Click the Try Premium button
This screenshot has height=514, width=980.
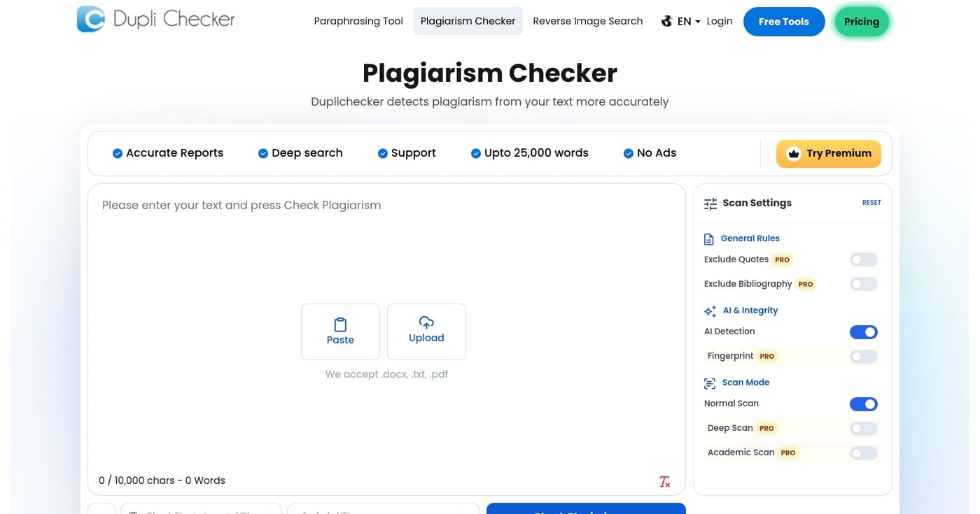pyautogui.click(x=828, y=153)
